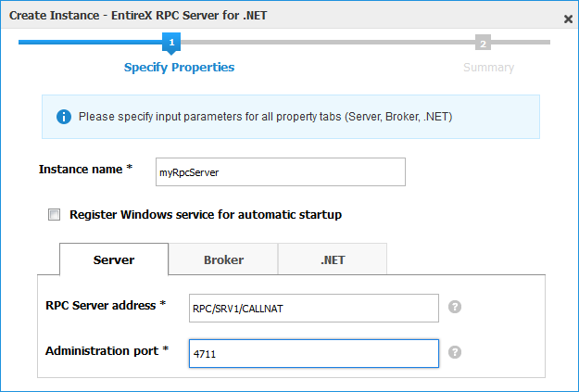Switch to the Server tab
This screenshot has height=392, width=579.
(x=114, y=259)
